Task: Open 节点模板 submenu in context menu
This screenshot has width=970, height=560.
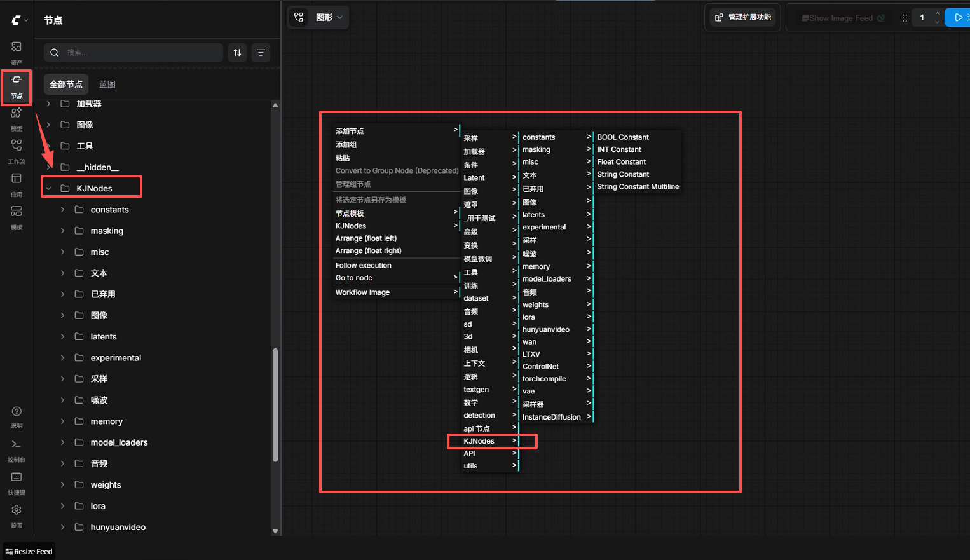Action: (396, 214)
